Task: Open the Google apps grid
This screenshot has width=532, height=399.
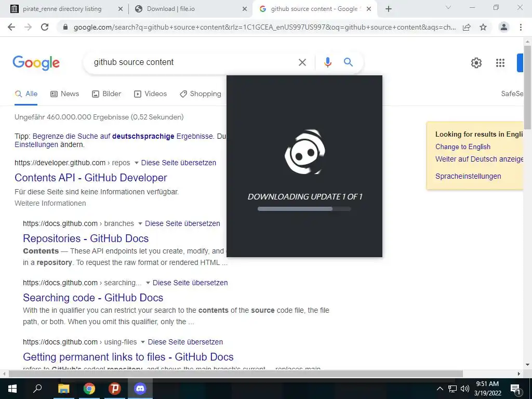Action: [500, 63]
